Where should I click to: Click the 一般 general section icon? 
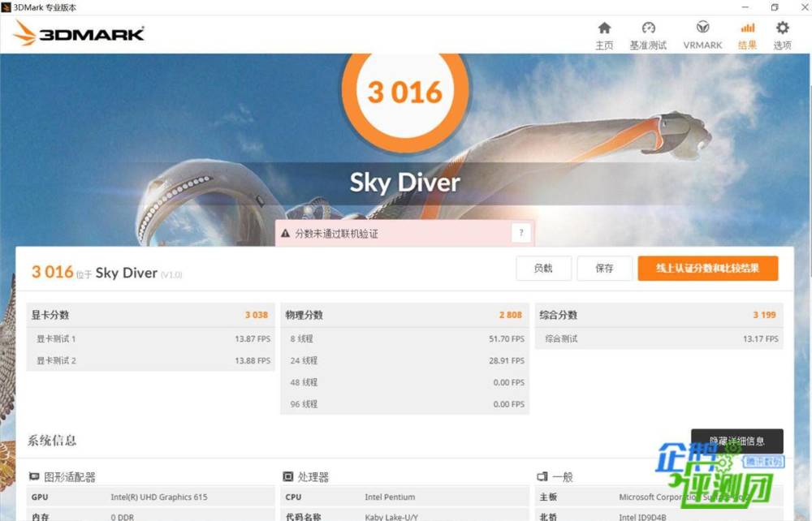542,476
